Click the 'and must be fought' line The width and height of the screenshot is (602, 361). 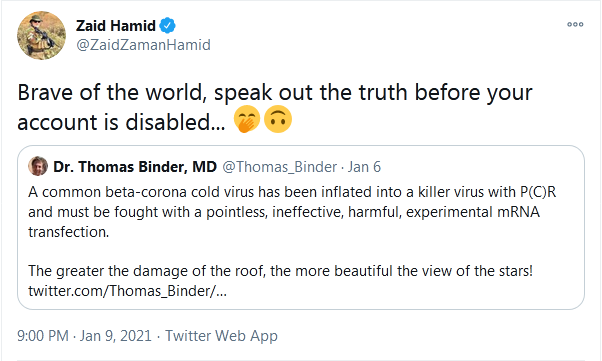coord(284,212)
